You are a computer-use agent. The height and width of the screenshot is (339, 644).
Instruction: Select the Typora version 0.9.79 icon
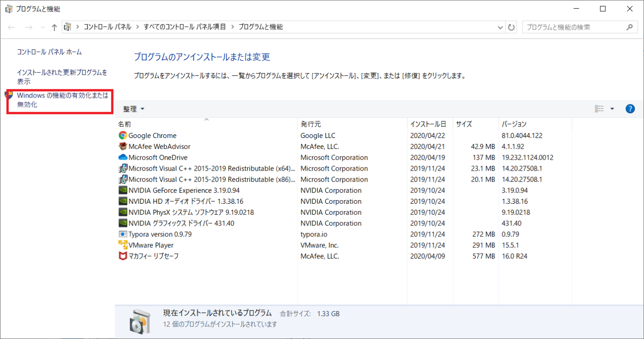point(123,234)
